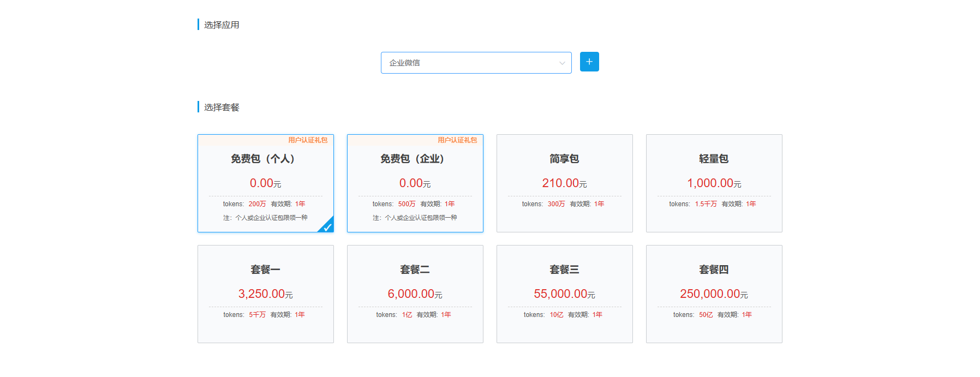Select the 套餐一 plan
Viewport: 980px width, 377px height.
pyautogui.click(x=265, y=294)
